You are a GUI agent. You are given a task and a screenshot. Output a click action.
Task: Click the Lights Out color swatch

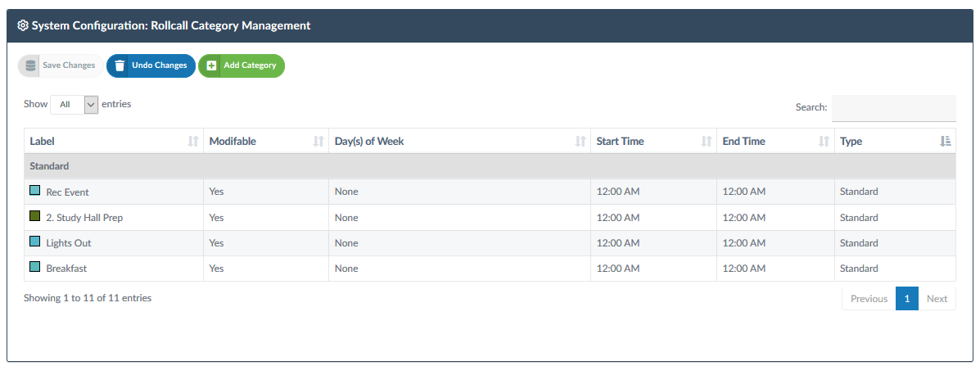35,242
